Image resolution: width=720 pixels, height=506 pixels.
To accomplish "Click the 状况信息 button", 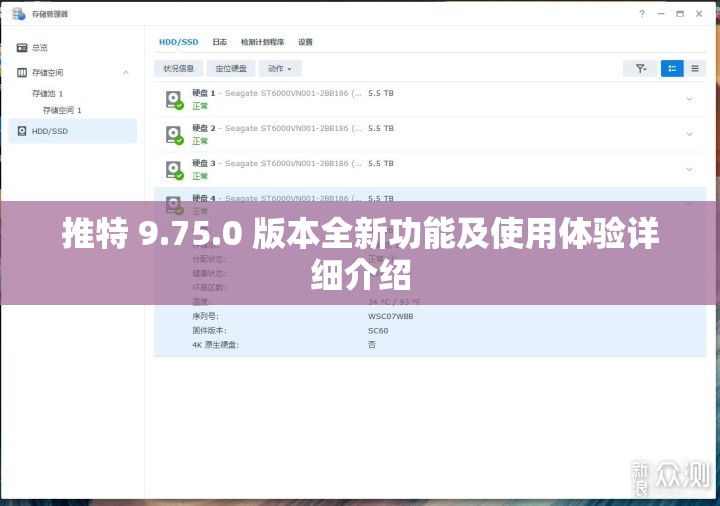I will coord(179,68).
